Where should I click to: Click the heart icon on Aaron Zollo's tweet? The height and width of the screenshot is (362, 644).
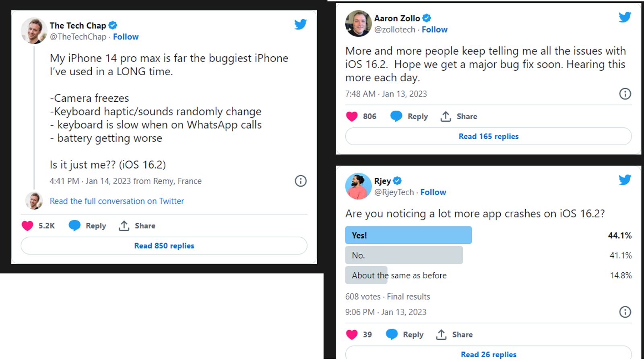click(x=352, y=117)
